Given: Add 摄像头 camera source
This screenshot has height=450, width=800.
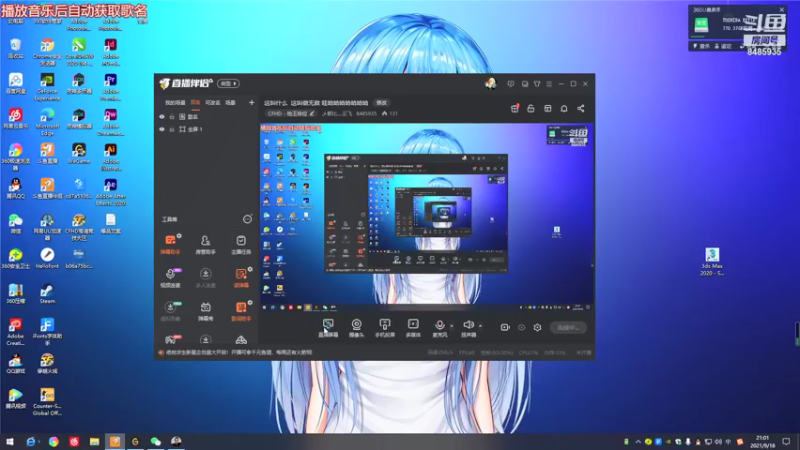Looking at the screenshot, I should pos(356,328).
